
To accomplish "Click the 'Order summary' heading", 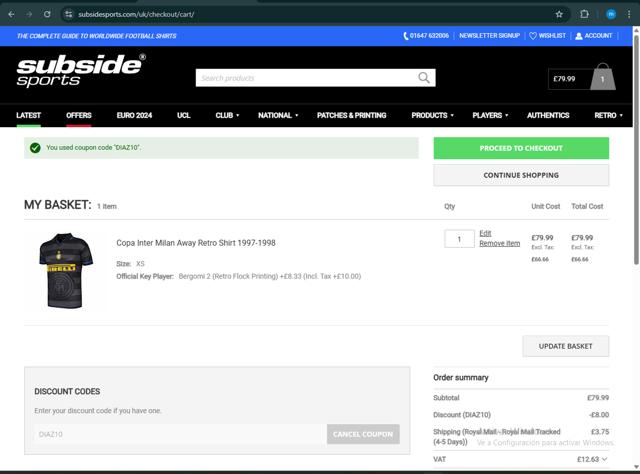I will [461, 378].
